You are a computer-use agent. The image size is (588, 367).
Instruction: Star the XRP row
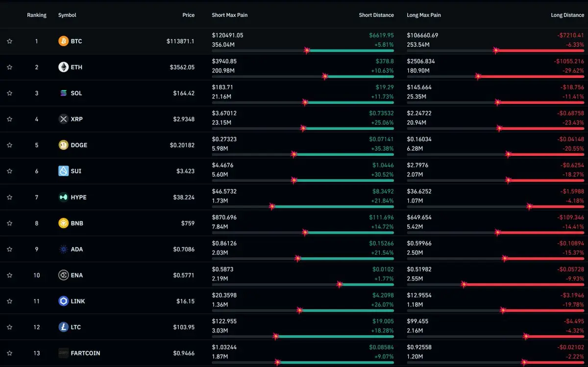[x=9, y=119]
